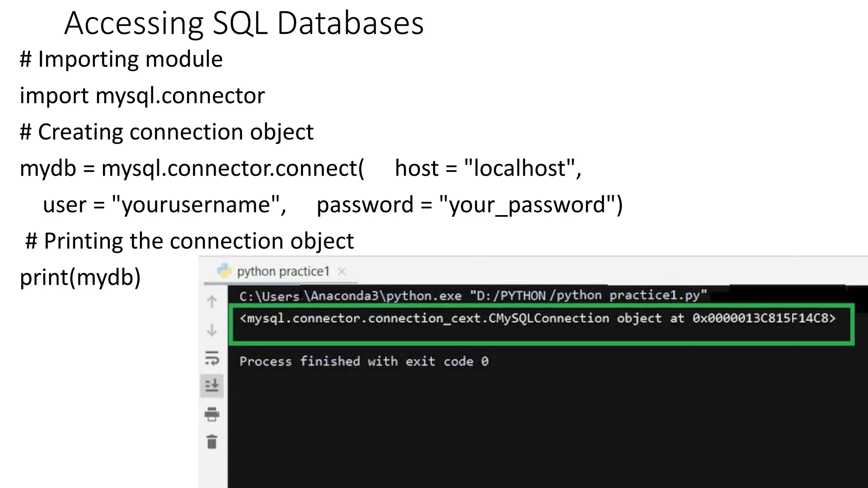Click the Process finished exit code line
Viewport: 868px width, 488px height.
click(364, 361)
